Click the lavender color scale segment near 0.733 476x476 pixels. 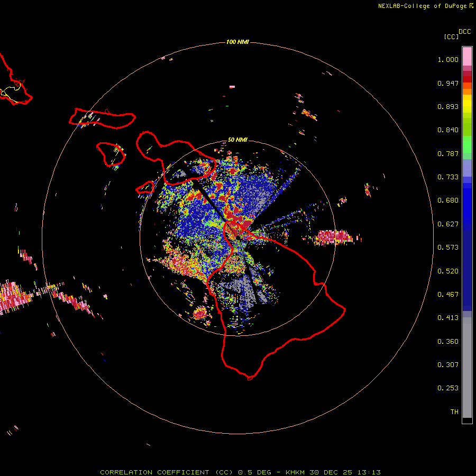[467, 168]
